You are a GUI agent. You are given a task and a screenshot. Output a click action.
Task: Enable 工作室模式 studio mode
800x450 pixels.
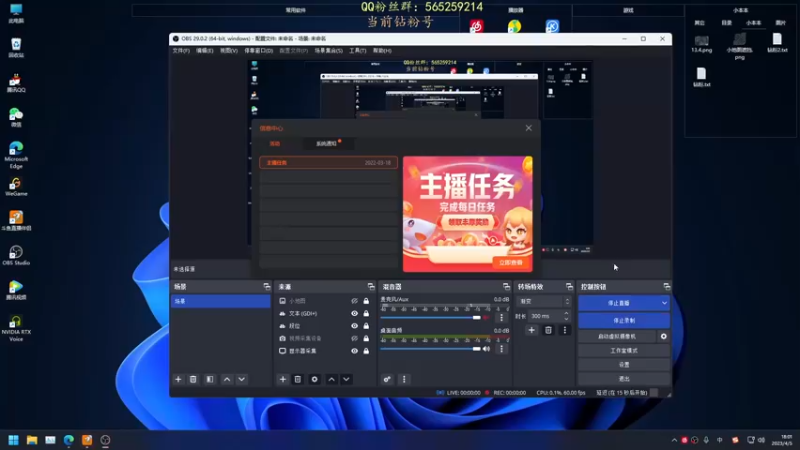[x=624, y=351]
